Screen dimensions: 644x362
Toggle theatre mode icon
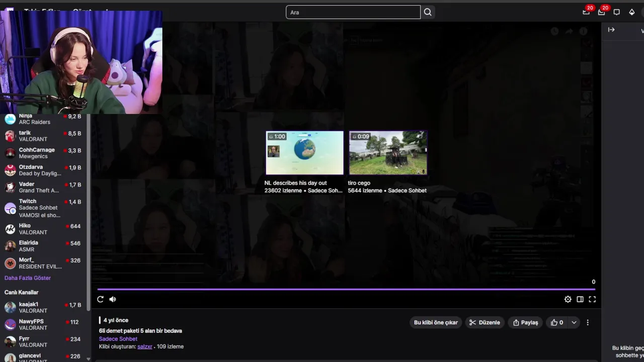pos(580,299)
